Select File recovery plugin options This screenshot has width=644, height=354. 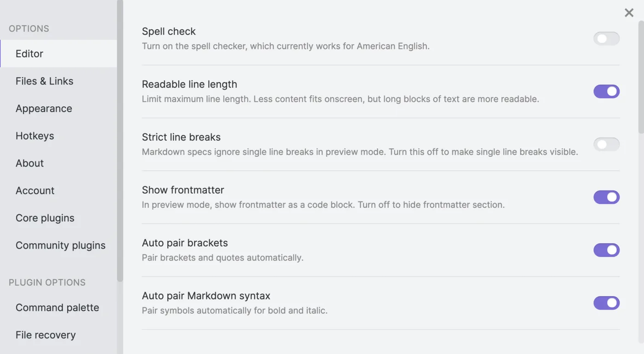(x=46, y=335)
